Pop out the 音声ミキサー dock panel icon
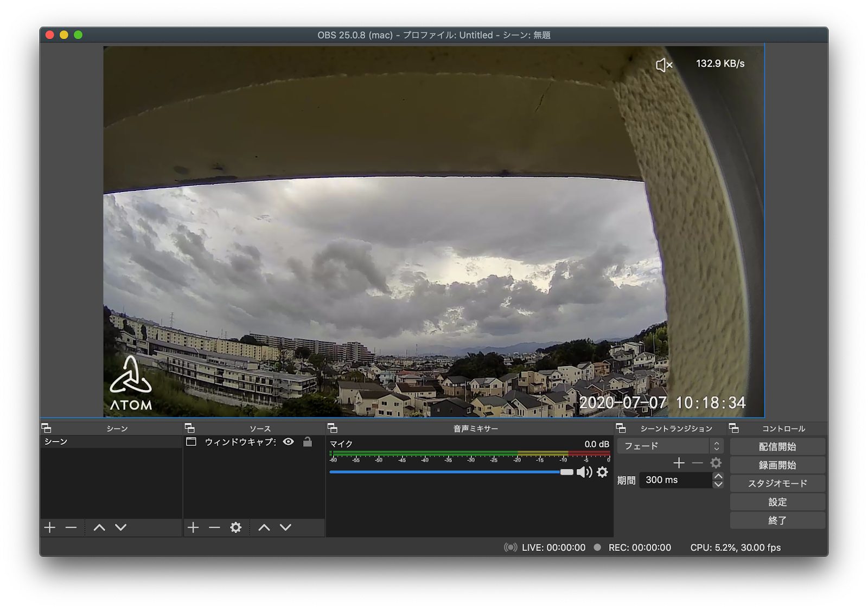868x609 pixels. (333, 428)
